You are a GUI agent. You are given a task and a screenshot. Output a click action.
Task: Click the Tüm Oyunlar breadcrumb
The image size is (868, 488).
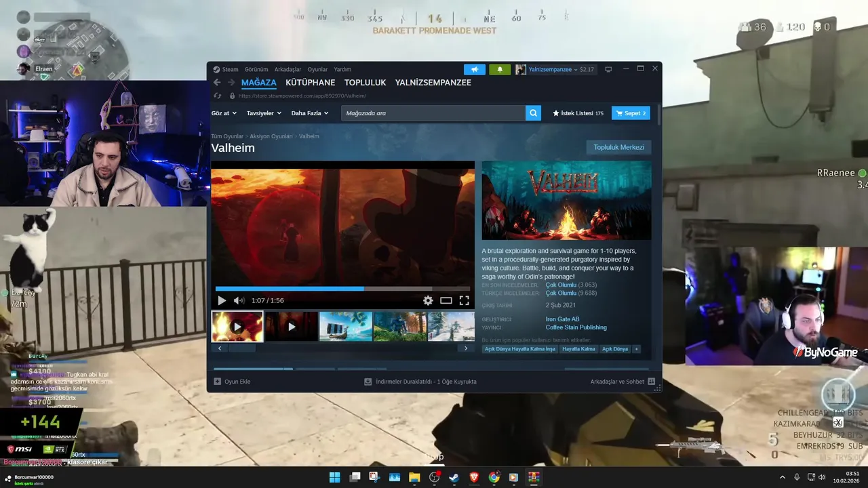click(x=227, y=136)
